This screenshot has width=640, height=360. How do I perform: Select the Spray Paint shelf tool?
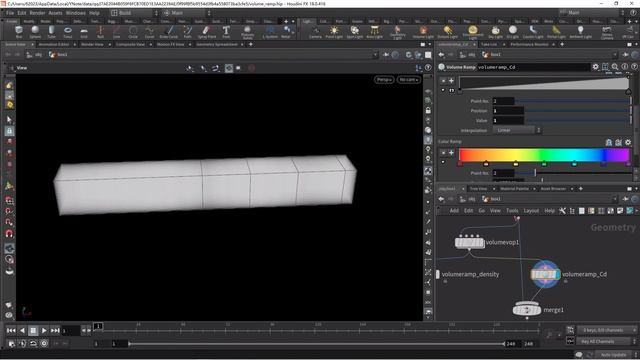click(207, 31)
